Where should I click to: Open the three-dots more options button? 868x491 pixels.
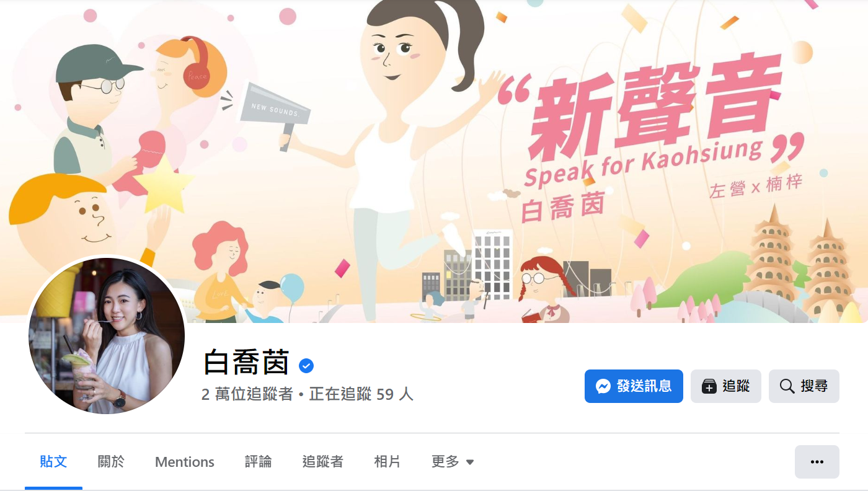[817, 462]
